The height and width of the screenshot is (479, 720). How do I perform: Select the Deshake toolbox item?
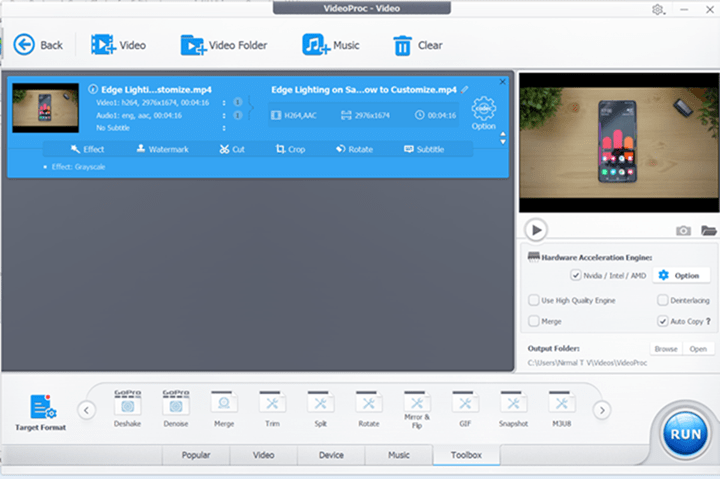click(x=128, y=409)
